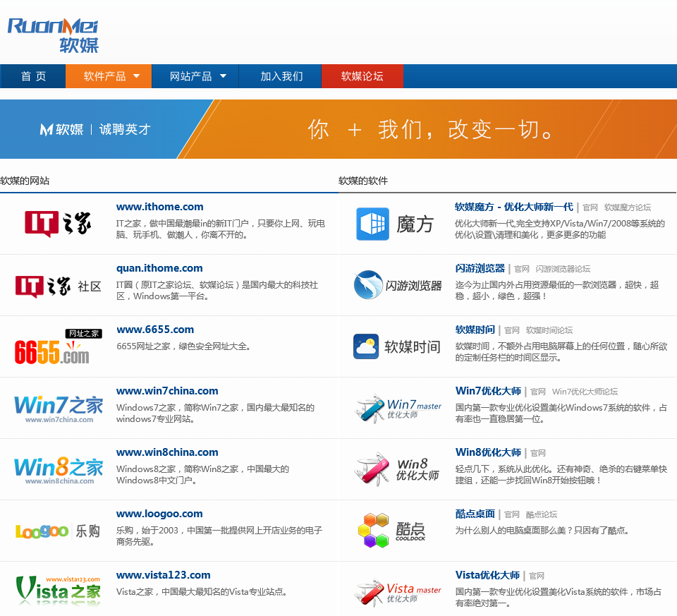Click the RuanMei 软媒 logo

tap(53, 35)
